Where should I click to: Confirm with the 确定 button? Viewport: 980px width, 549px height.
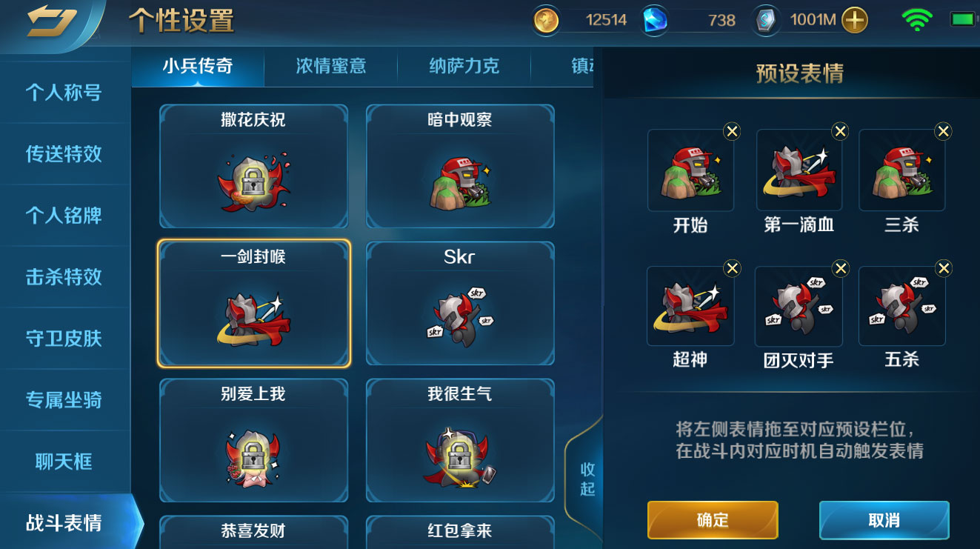coord(713,520)
